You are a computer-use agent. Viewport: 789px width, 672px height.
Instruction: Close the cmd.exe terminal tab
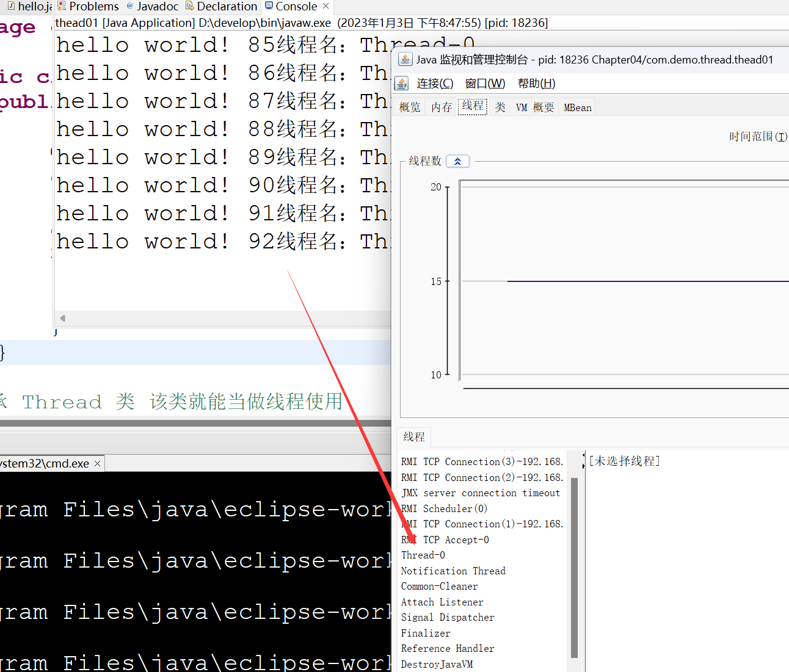click(x=97, y=464)
